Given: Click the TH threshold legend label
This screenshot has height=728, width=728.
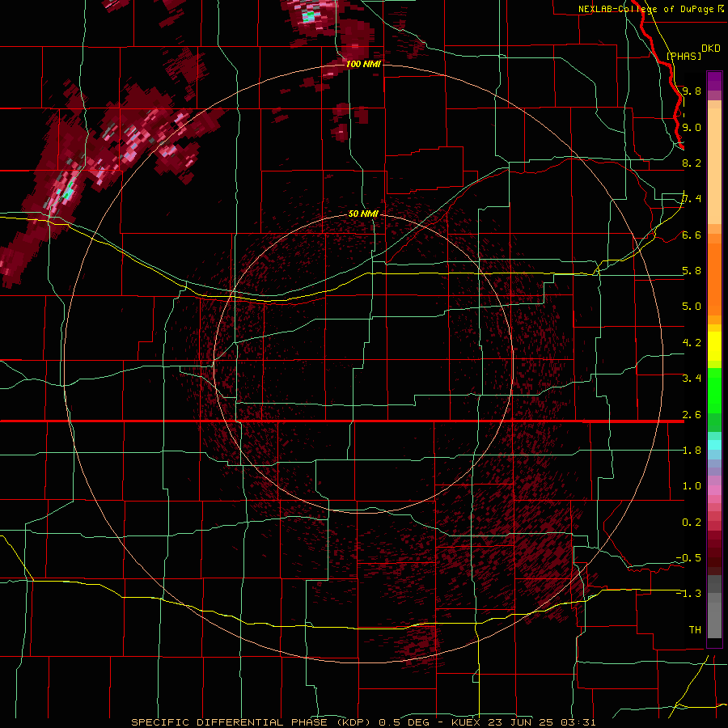Looking at the screenshot, I should [695, 629].
